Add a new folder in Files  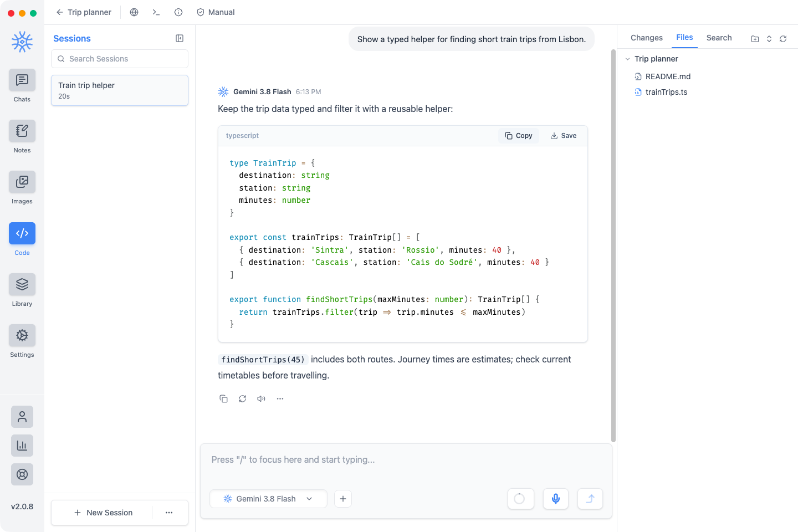pyautogui.click(x=755, y=39)
